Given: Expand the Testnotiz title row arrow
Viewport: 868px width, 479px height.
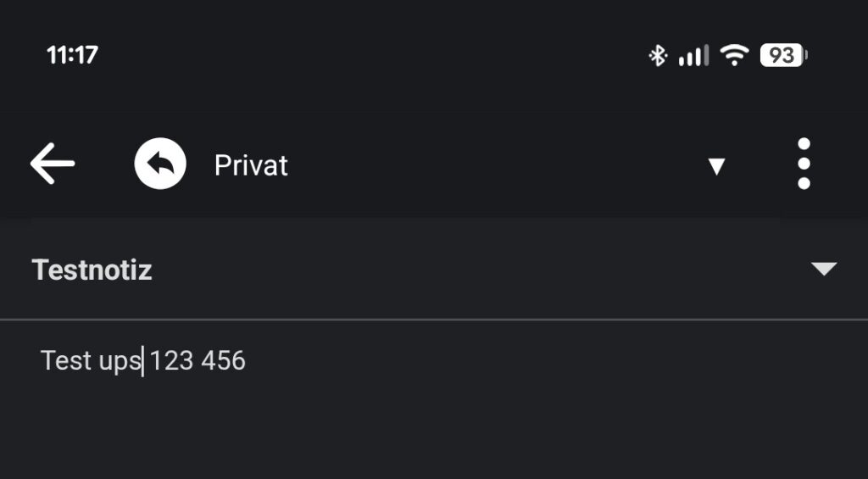Looking at the screenshot, I should [823, 270].
